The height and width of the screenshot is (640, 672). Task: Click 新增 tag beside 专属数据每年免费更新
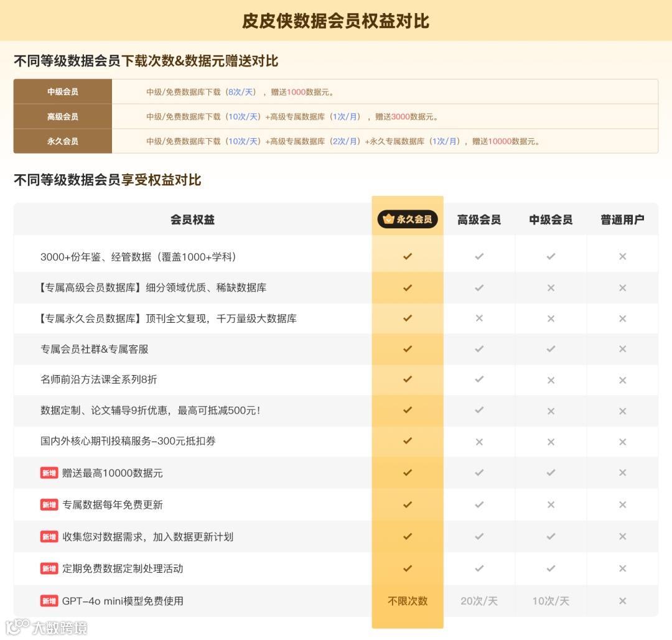(x=49, y=504)
